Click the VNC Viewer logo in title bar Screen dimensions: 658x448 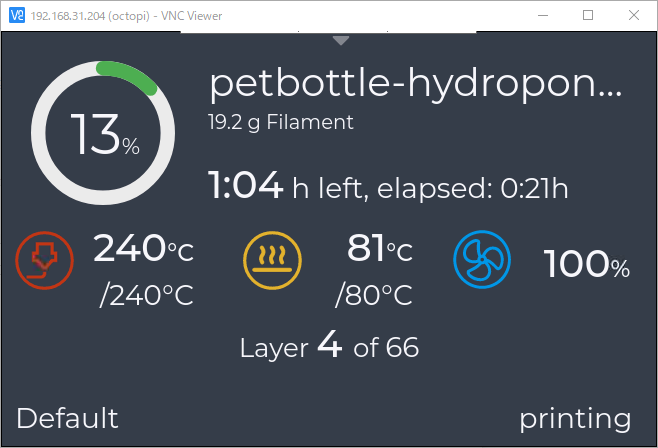tap(17, 16)
